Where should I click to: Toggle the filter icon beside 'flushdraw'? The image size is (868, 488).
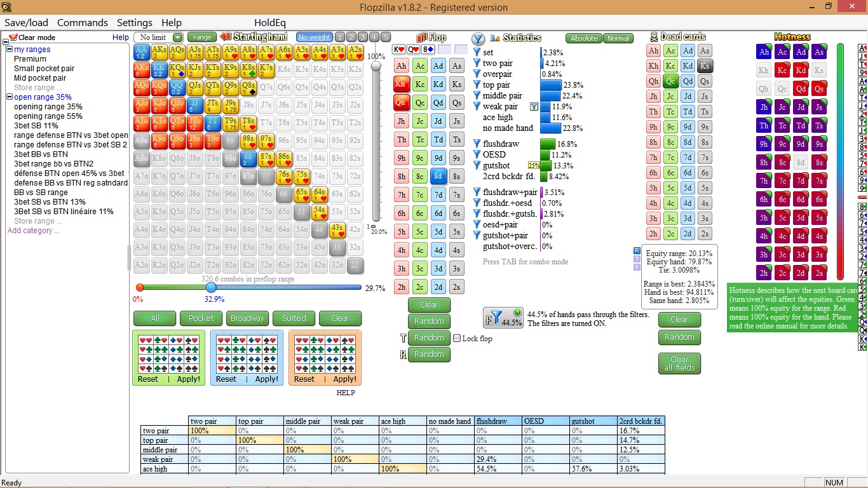coord(477,144)
